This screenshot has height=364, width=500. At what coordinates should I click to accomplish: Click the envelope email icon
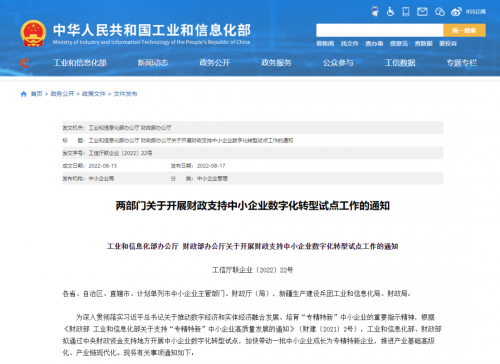pyautogui.click(x=422, y=12)
